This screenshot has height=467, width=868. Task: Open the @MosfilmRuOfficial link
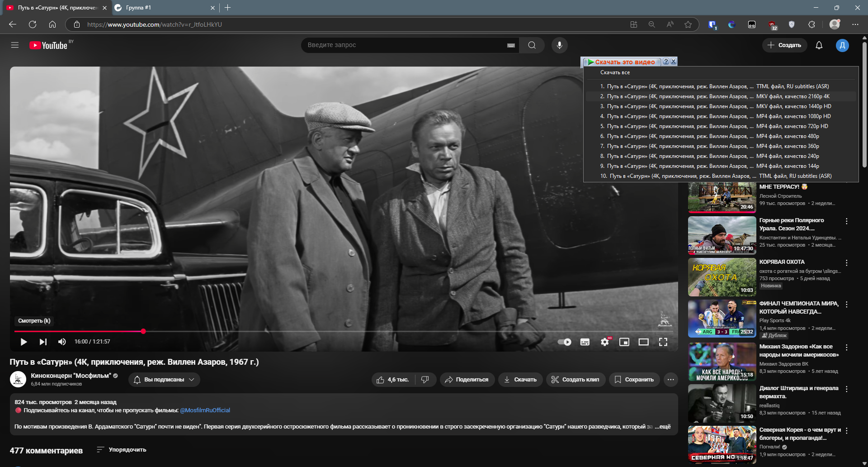[205, 410]
